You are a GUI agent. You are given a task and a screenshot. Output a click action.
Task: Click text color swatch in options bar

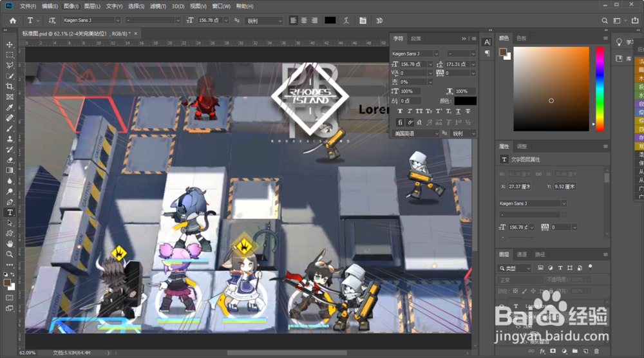[330, 21]
